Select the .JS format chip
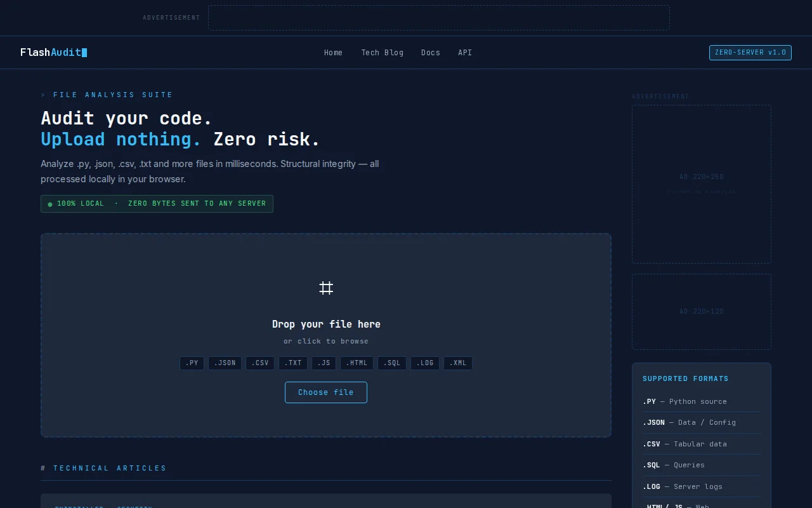The image size is (812, 508). (x=324, y=363)
